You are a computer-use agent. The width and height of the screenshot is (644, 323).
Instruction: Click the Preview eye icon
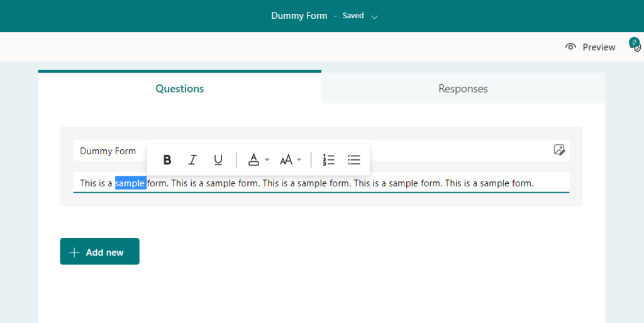pos(570,47)
